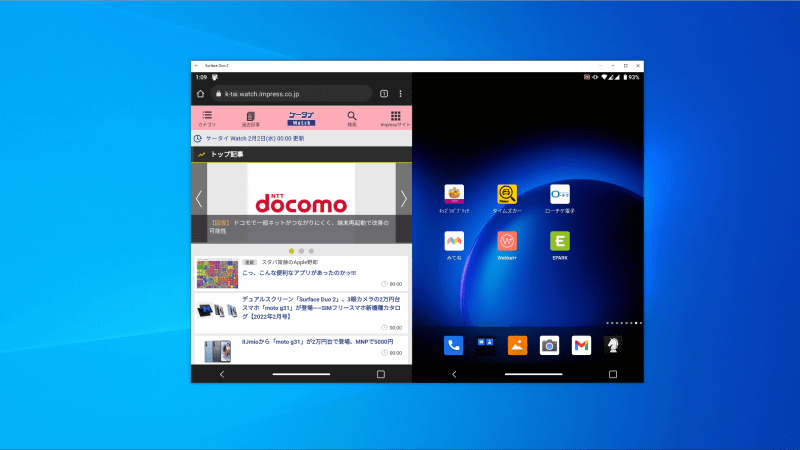Tap the battery 93% status indicator
The image size is (800, 450).
tap(631, 78)
